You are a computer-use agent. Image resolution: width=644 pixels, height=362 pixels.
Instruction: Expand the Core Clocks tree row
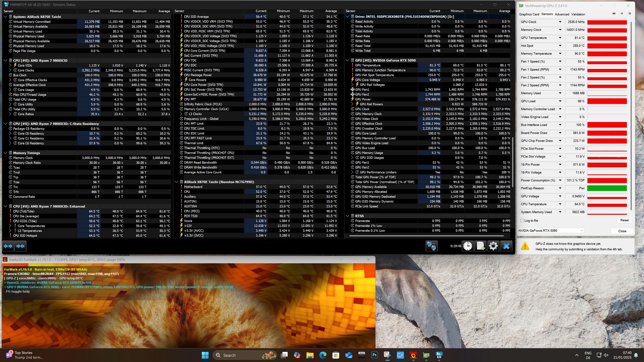[x=10, y=70]
